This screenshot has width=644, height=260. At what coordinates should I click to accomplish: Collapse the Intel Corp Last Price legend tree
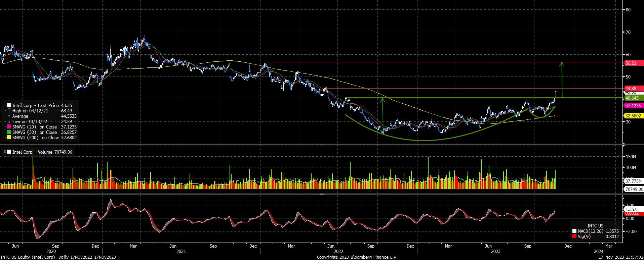5,105
